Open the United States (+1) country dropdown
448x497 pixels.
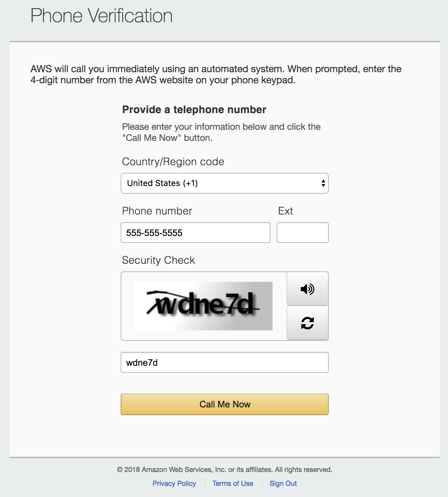pos(225,183)
